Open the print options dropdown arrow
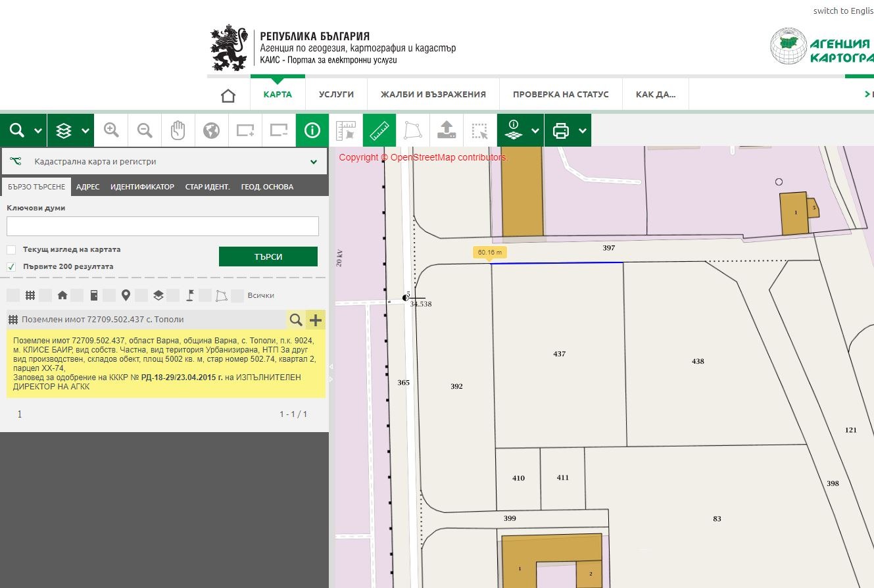The height and width of the screenshot is (588, 874). click(583, 131)
